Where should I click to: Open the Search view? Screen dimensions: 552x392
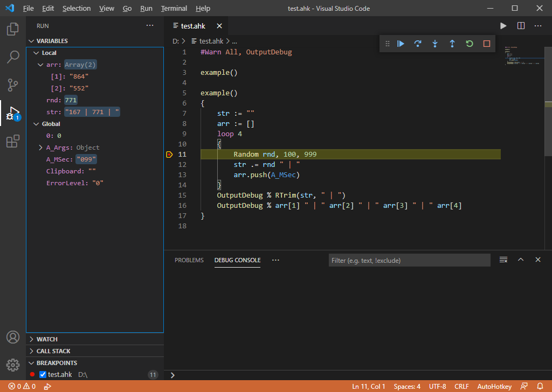tap(12, 57)
